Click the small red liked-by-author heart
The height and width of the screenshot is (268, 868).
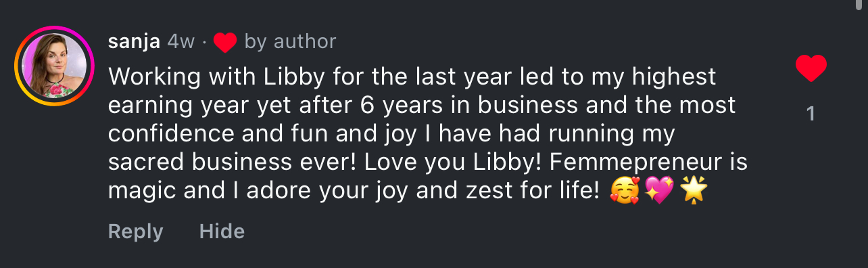[x=225, y=43]
